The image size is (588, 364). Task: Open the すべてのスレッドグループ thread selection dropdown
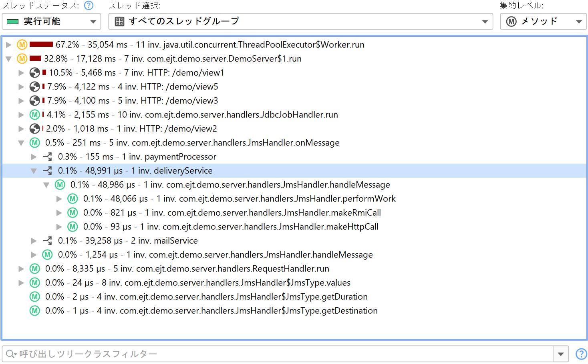300,22
